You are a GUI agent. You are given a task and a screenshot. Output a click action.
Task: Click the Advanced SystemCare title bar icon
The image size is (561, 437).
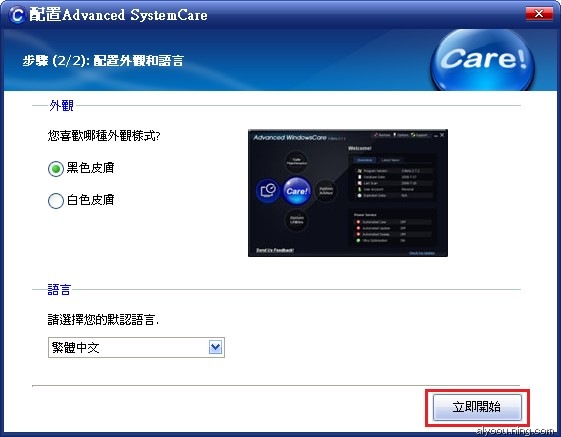(x=17, y=15)
